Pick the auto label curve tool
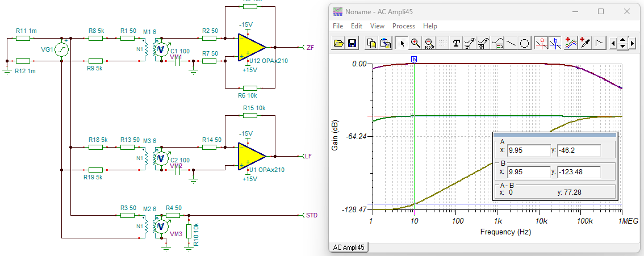 pos(470,43)
